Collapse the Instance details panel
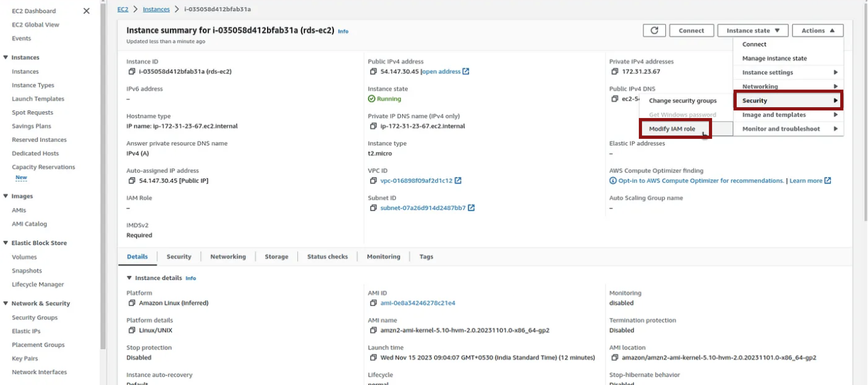Screen dimensions: 868x385 [129, 278]
